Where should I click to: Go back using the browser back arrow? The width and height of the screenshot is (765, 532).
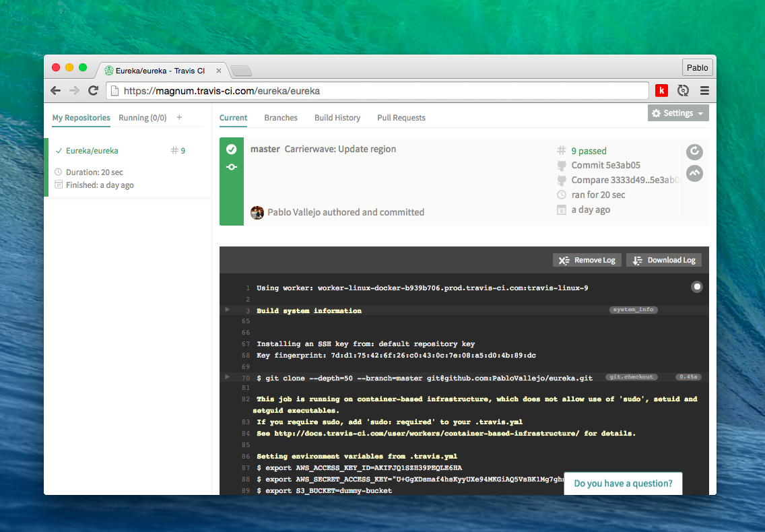[56, 91]
